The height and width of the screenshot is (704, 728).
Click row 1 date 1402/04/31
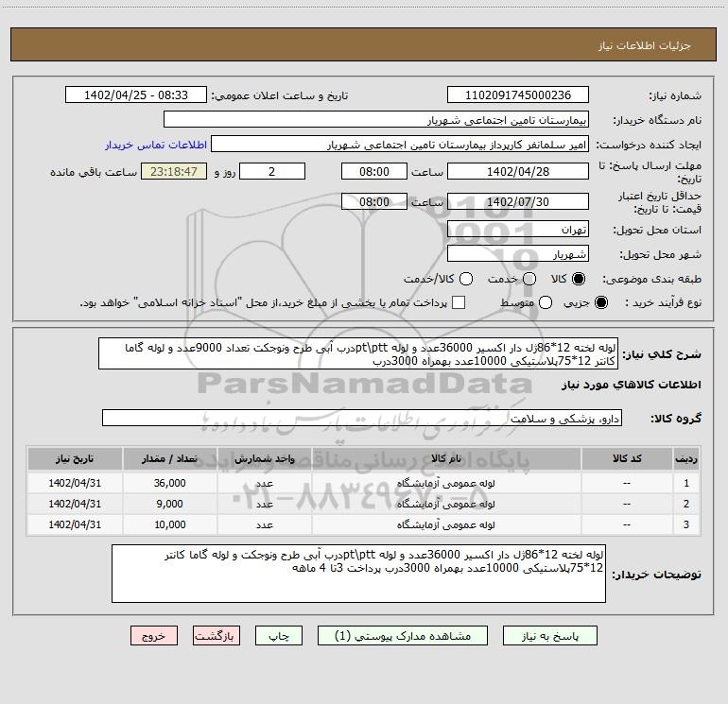(x=75, y=483)
